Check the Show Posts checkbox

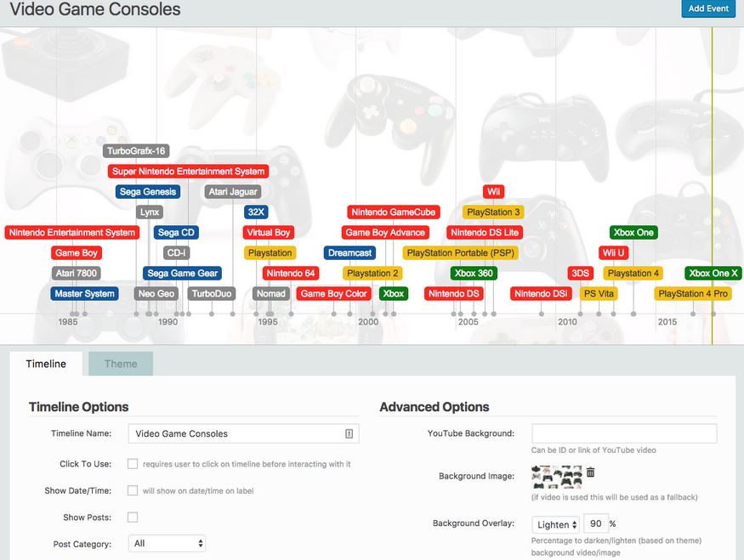(x=133, y=517)
